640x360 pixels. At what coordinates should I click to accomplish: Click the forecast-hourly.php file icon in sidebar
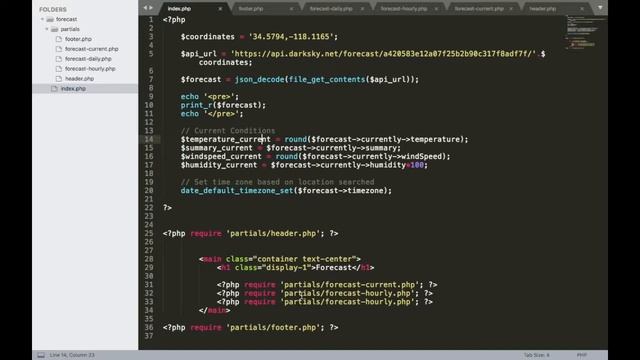pos(59,69)
